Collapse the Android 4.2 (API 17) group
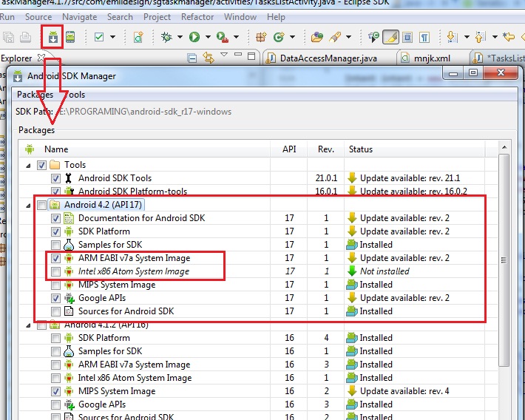Viewport: 525px width, 420px height. tap(28, 206)
